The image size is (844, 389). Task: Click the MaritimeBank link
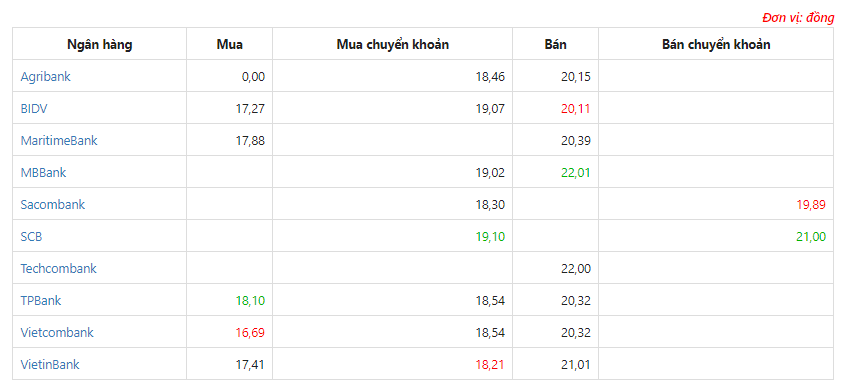[x=59, y=140]
